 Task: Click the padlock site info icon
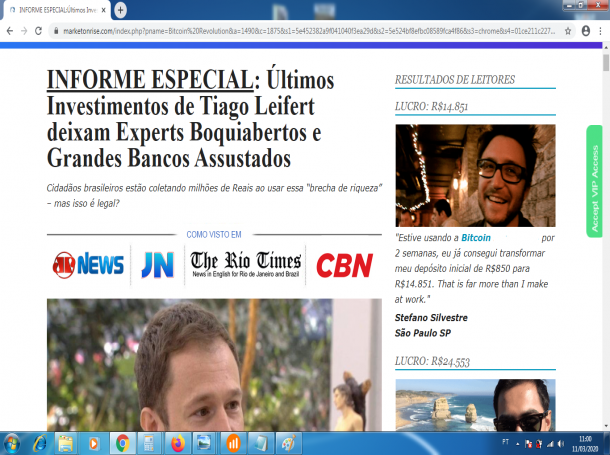(x=56, y=31)
